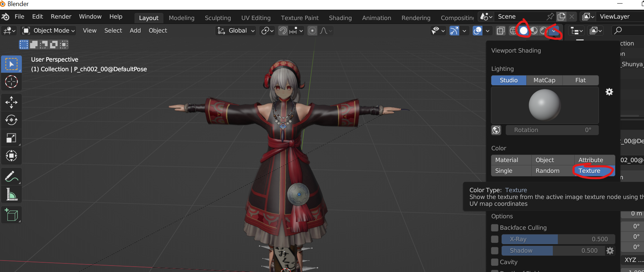Choose the intersect selection mode icon
644x272 pixels.
(64, 44)
